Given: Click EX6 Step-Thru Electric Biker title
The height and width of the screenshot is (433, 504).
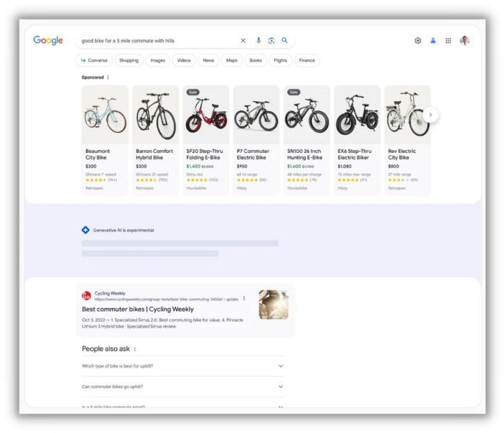Looking at the screenshot, I should [355, 154].
